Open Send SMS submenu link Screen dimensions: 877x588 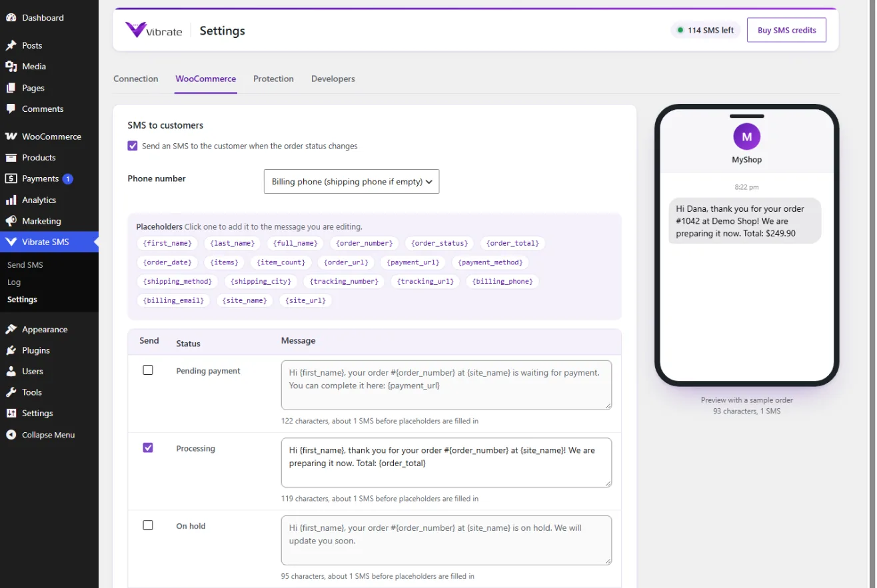(25, 265)
